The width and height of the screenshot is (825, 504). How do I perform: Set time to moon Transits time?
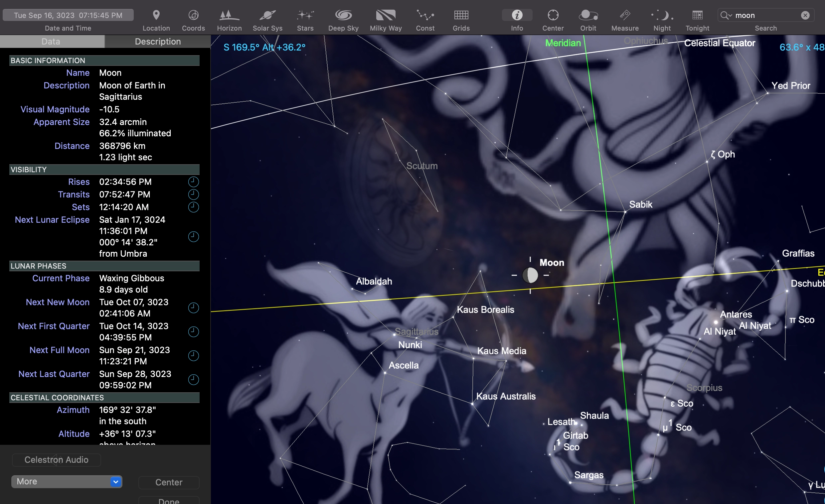click(x=193, y=194)
